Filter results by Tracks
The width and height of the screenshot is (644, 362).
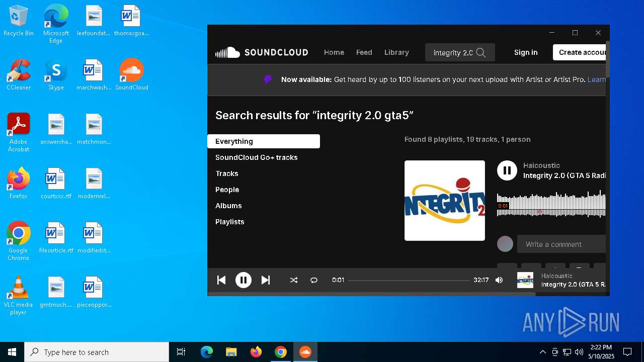pyautogui.click(x=227, y=173)
